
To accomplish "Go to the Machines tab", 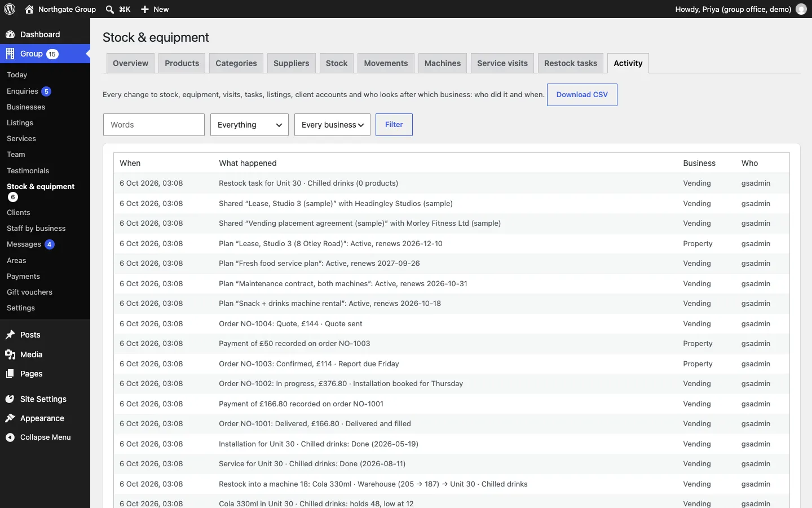I will (442, 63).
